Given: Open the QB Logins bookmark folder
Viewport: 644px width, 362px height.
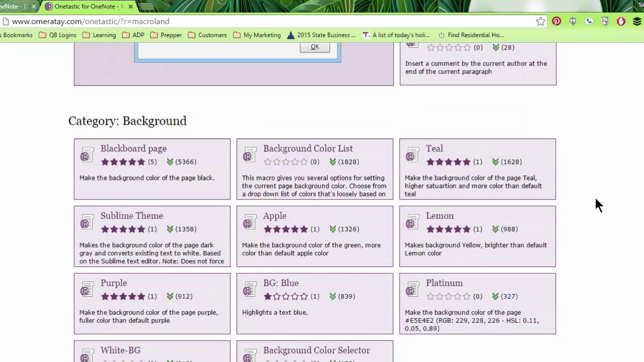Looking at the screenshot, I should 58,35.
